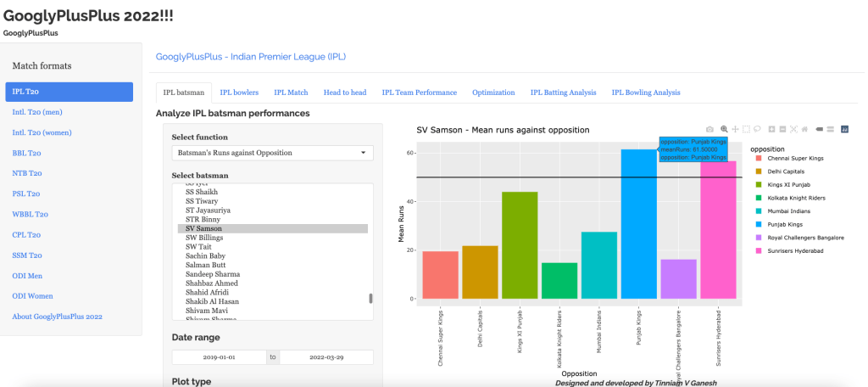Reset axes with the home icon

[804, 130]
